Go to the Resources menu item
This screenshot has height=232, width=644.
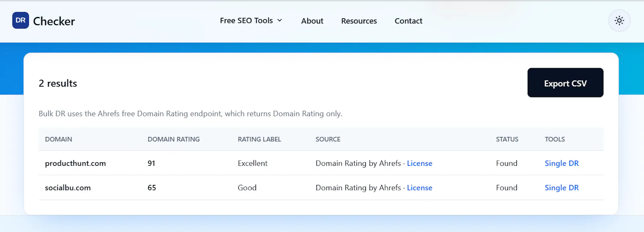coord(359,21)
